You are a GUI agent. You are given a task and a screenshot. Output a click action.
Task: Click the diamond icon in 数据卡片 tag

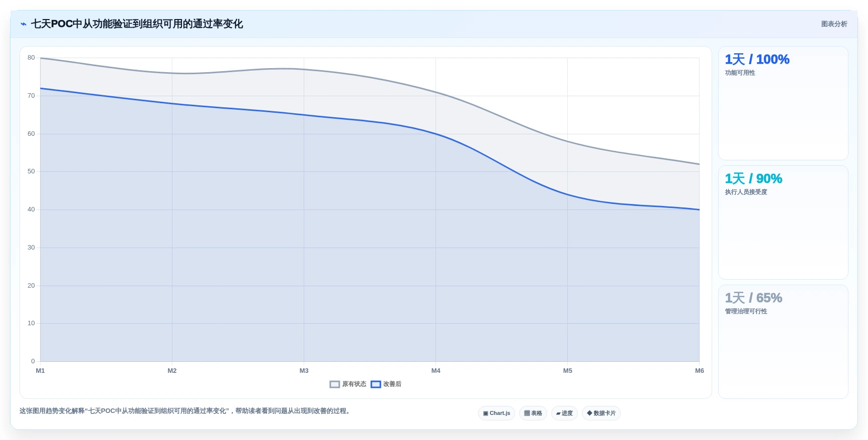click(589, 413)
